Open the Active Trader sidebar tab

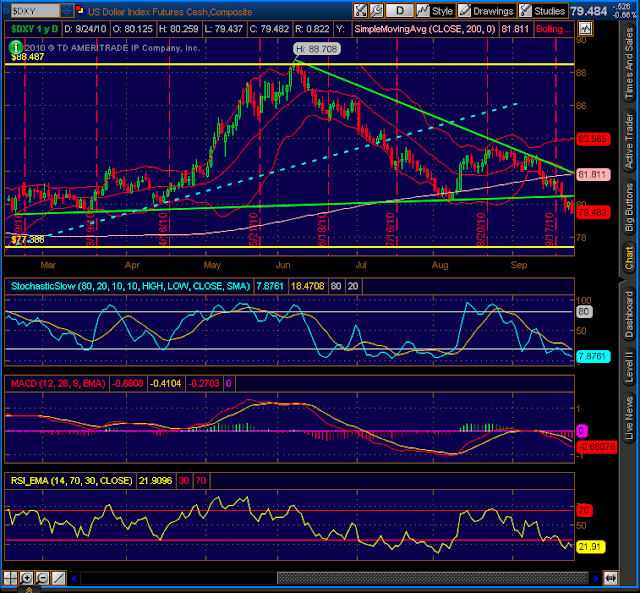click(629, 140)
